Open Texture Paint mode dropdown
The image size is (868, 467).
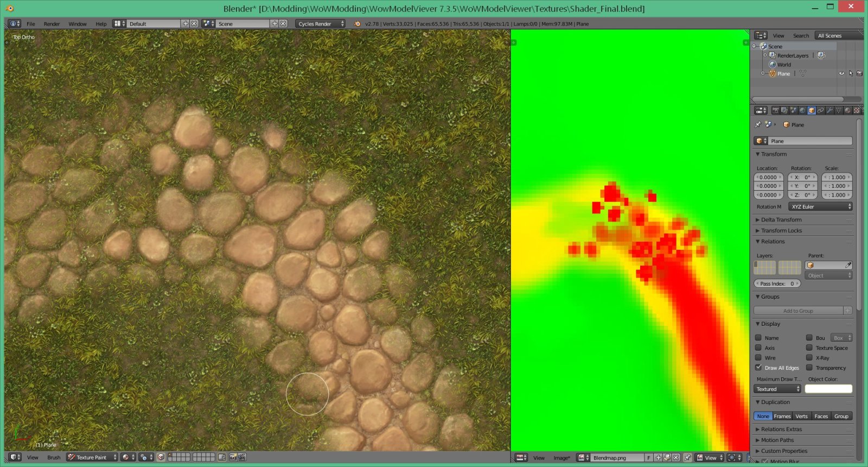[x=92, y=457]
